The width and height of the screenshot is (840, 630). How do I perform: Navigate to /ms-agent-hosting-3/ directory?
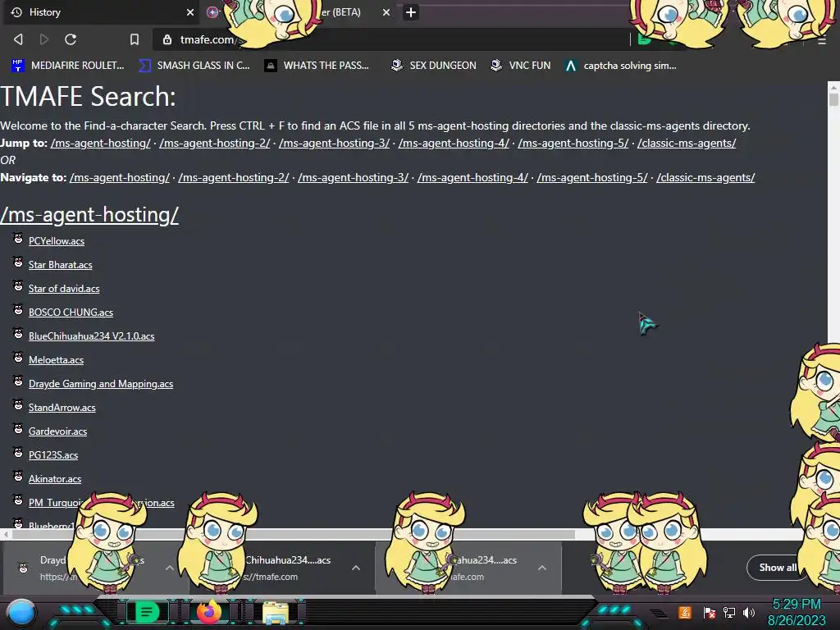353,177
